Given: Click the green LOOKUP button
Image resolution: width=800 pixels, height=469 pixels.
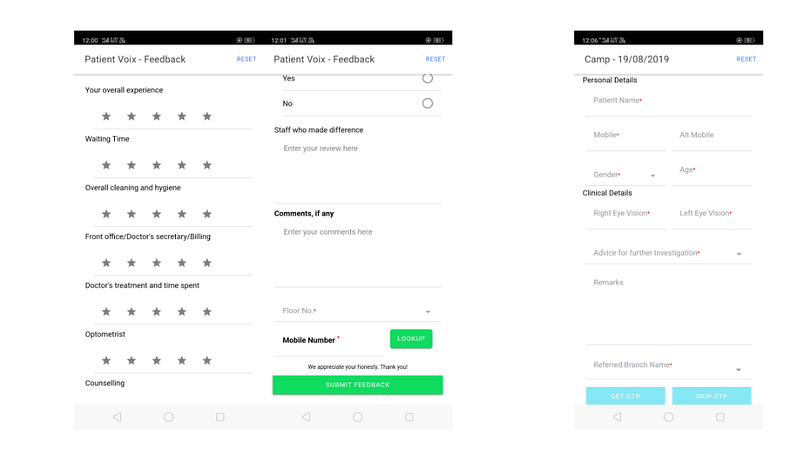Looking at the screenshot, I should [x=411, y=339].
